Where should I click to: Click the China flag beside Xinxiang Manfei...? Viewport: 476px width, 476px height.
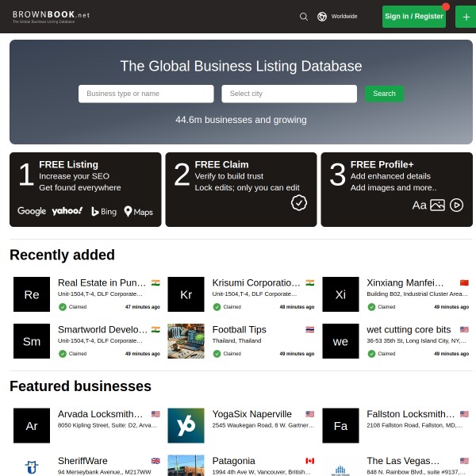(x=464, y=282)
